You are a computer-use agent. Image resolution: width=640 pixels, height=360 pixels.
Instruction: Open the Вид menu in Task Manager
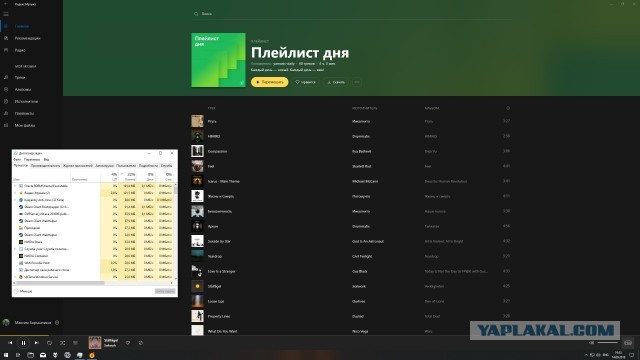[46, 160]
